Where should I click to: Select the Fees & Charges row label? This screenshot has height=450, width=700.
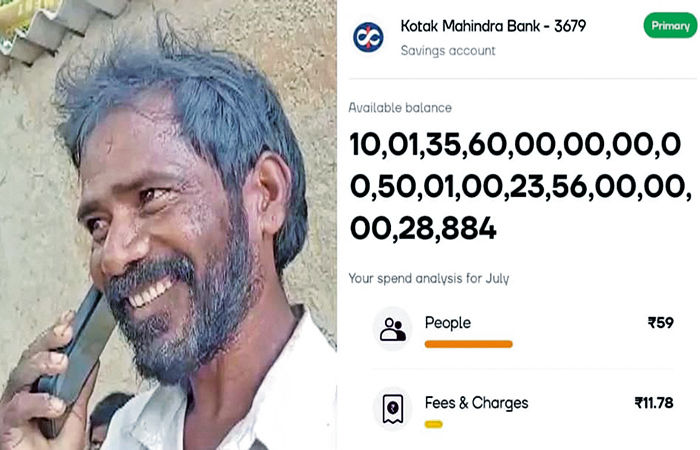[x=476, y=403]
